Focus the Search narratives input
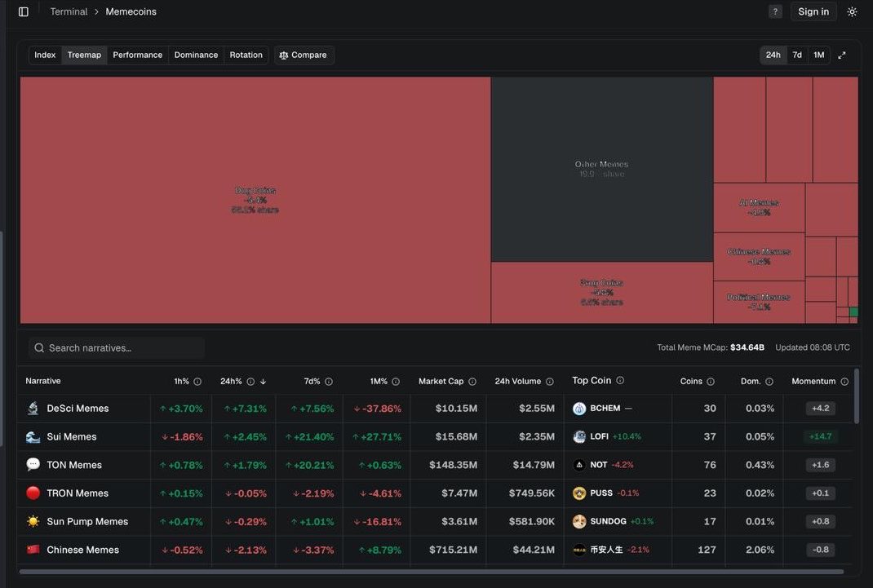This screenshot has height=588, width=873. click(117, 347)
